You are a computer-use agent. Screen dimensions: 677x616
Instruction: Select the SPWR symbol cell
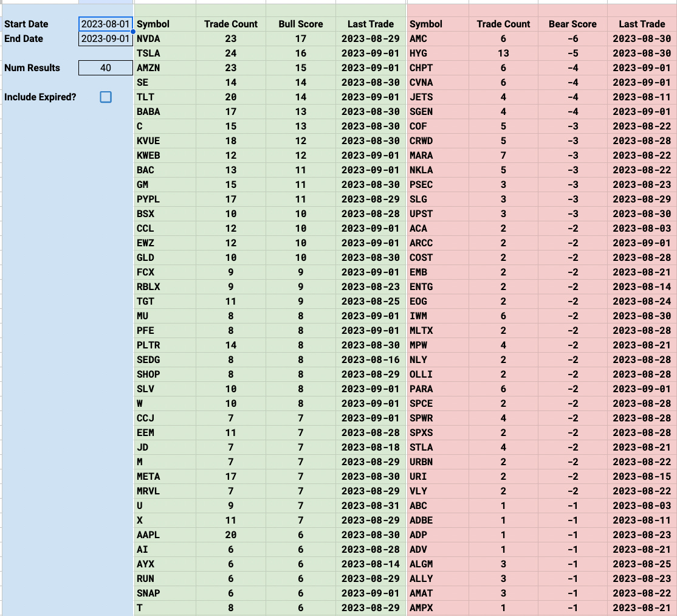point(438,418)
